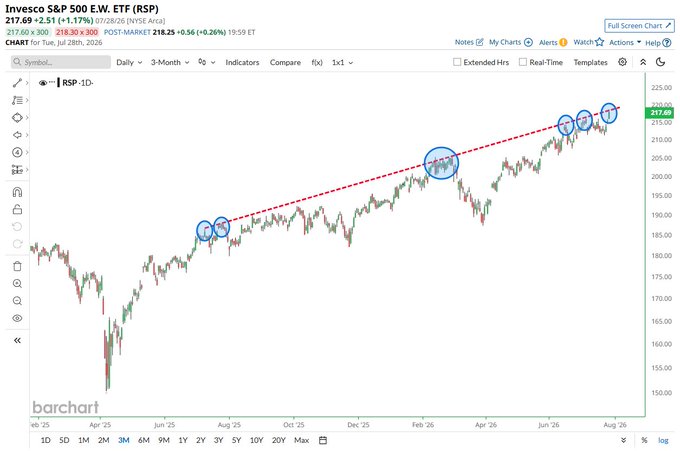This screenshot has width=680, height=451.
Task: Enable the Real-Time checkbox
Action: click(523, 62)
